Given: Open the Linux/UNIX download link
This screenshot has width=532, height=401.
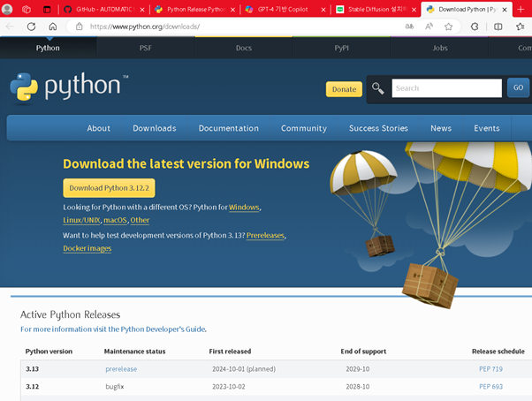Looking at the screenshot, I should [x=82, y=220].
